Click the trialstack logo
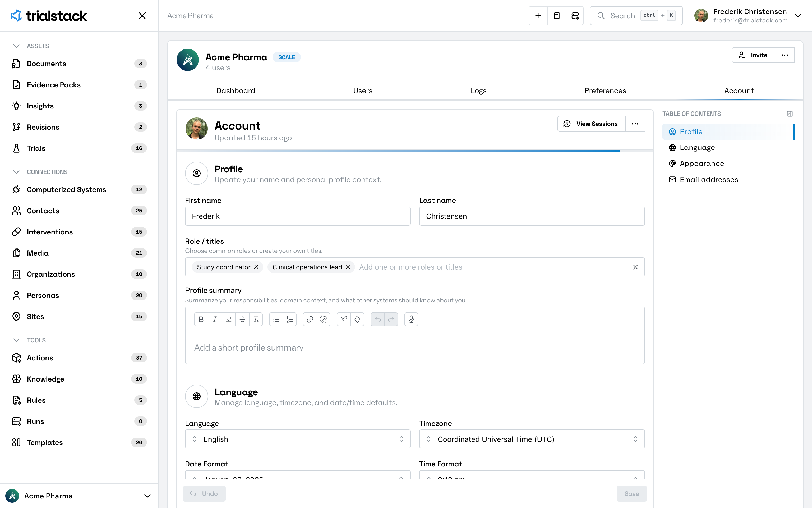This screenshot has height=508, width=812. pos(49,16)
